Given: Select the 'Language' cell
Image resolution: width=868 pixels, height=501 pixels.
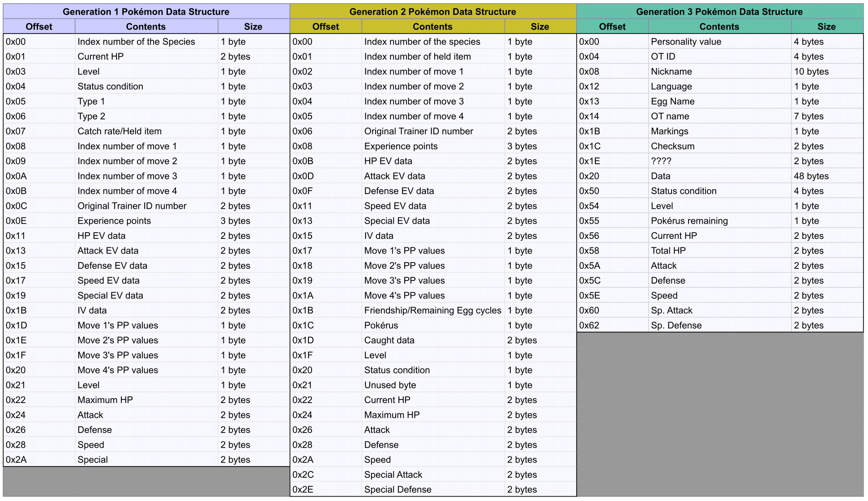Looking at the screenshot, I should [x=720, y=86].
